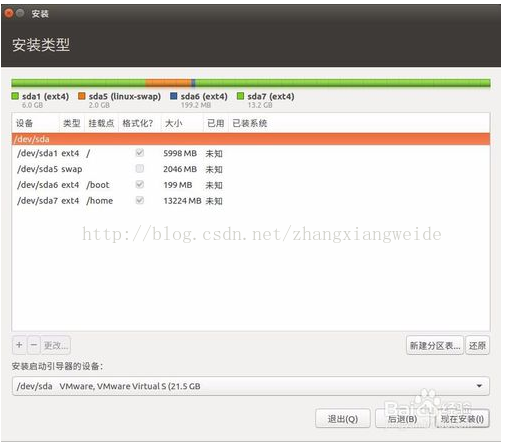Click 现在安装(I) button
506x446 pixels.
(x=462, y=419)
